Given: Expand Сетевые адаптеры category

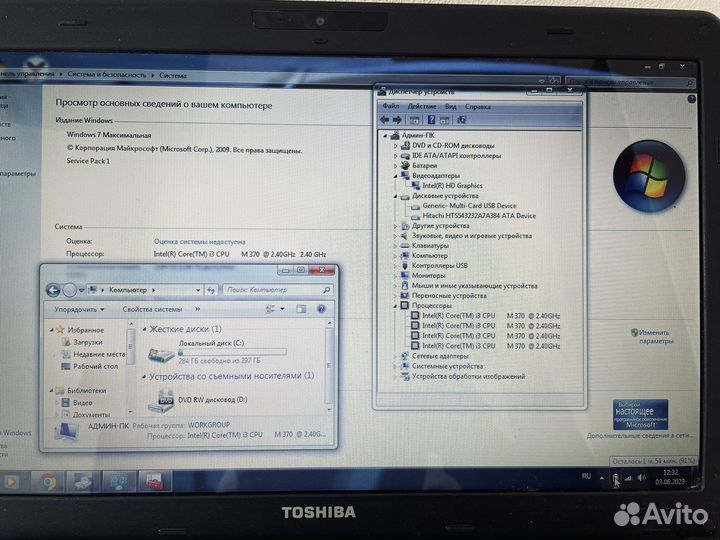Looking at the screenshot, I should click(x=395, y=356).
